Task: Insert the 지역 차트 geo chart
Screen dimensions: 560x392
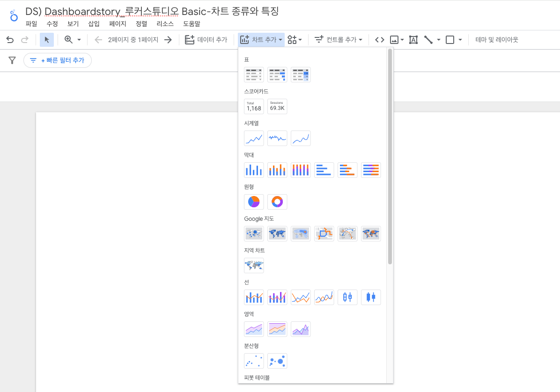Action: tap(254, 265)
